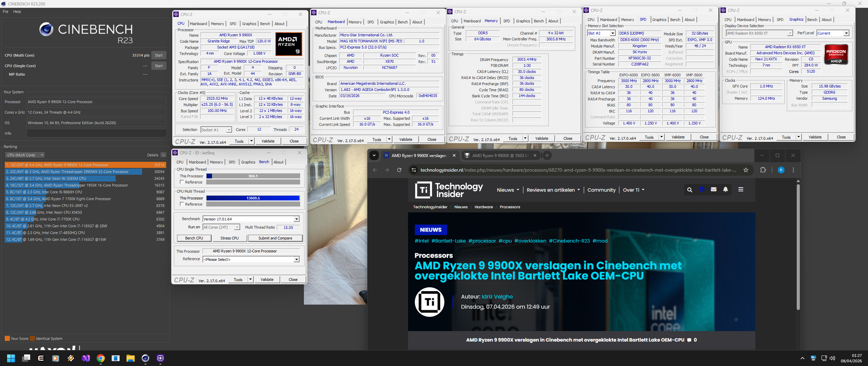Screen dimensions: 868x366
Task: Enable Reference checkbox under CPU Multi Thread
Action: pyautogui.click(x=182, y=204)
